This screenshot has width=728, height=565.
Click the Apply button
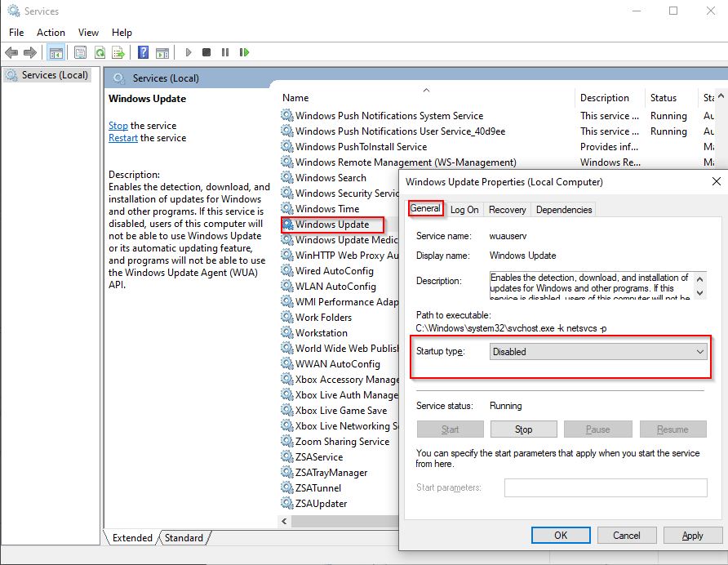click(692, 536)
